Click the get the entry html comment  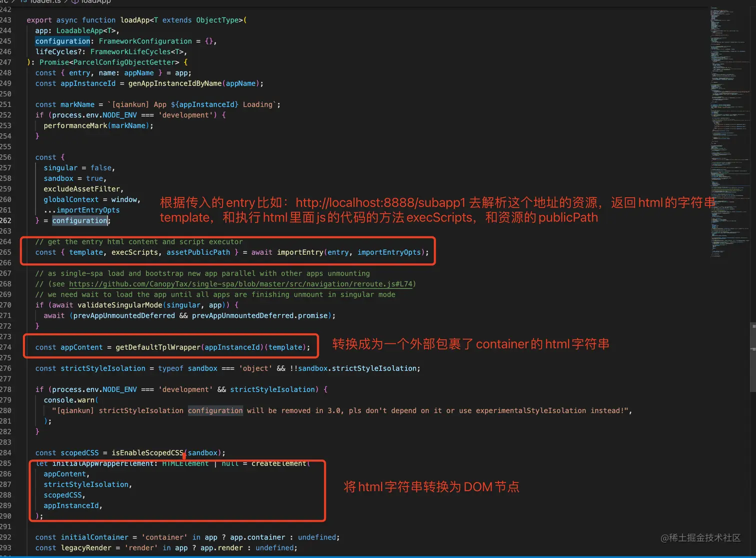point(139,242)
